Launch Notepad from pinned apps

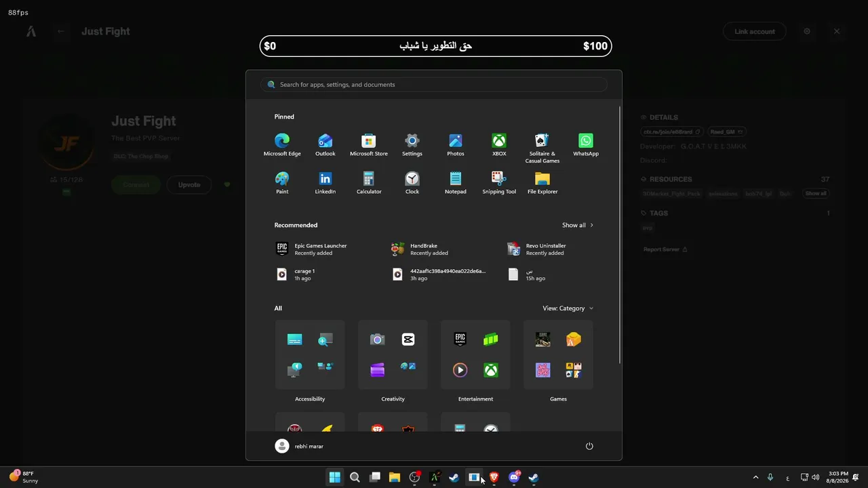[456, 182]
